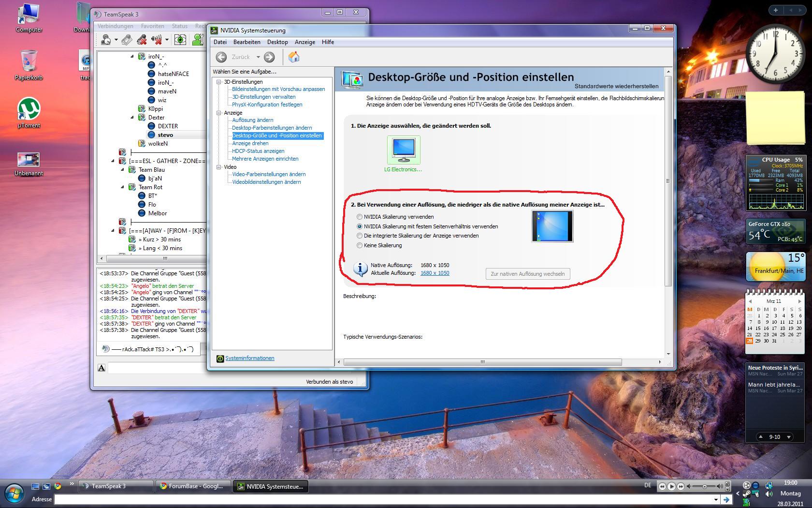Screen dimensions: 812x508
Task: Click the NVIDIA panel horizontal scrollbar
Action: 482,362
